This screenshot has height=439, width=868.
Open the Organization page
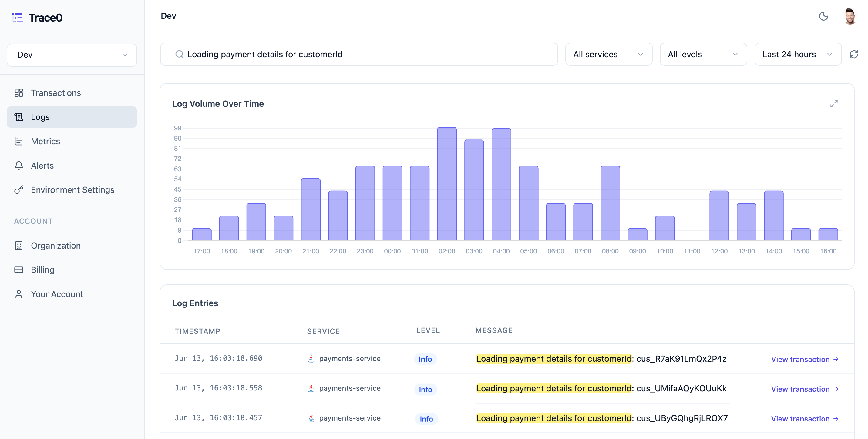pos(72,246)
